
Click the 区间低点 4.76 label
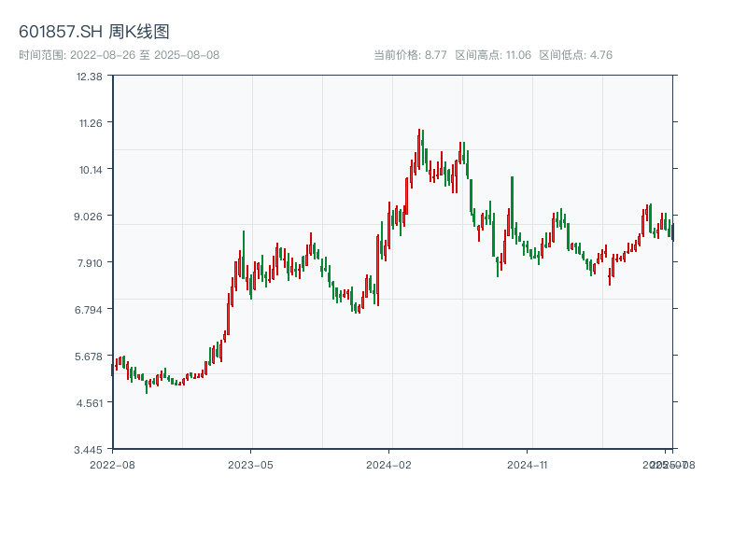pos(575,55)
